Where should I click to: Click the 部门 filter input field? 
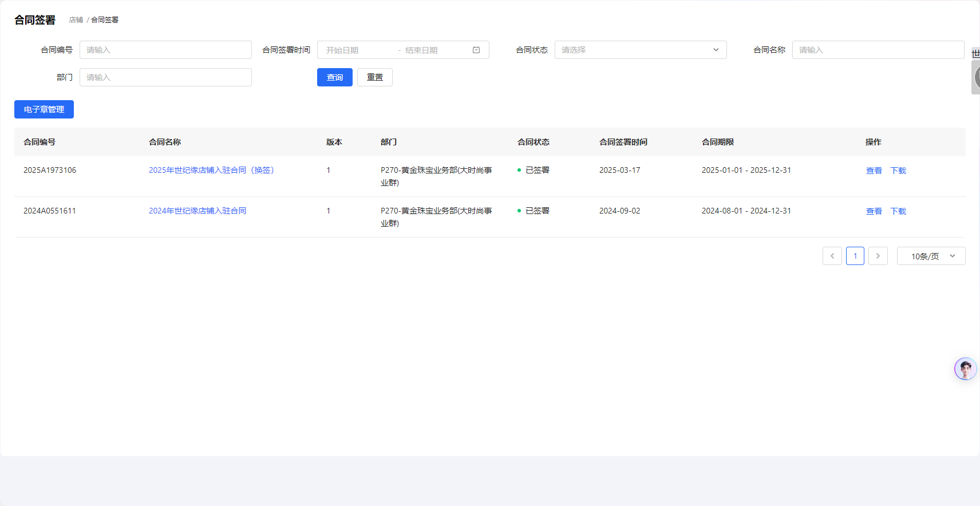pyautogui.click(x=165, y=77)
